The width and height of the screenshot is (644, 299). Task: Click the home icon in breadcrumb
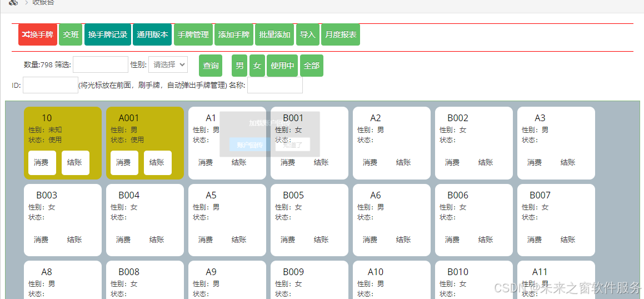[x=13, y=2]
